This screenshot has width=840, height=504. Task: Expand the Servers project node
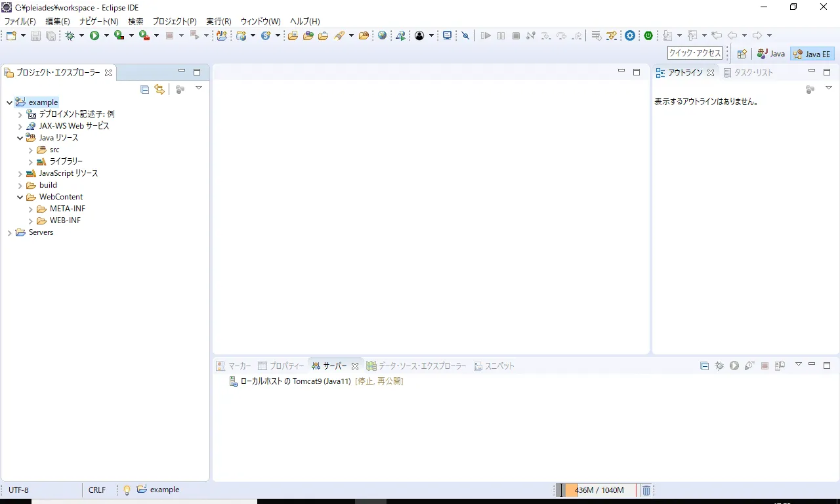pyautogui.click(x=9, y=233)
